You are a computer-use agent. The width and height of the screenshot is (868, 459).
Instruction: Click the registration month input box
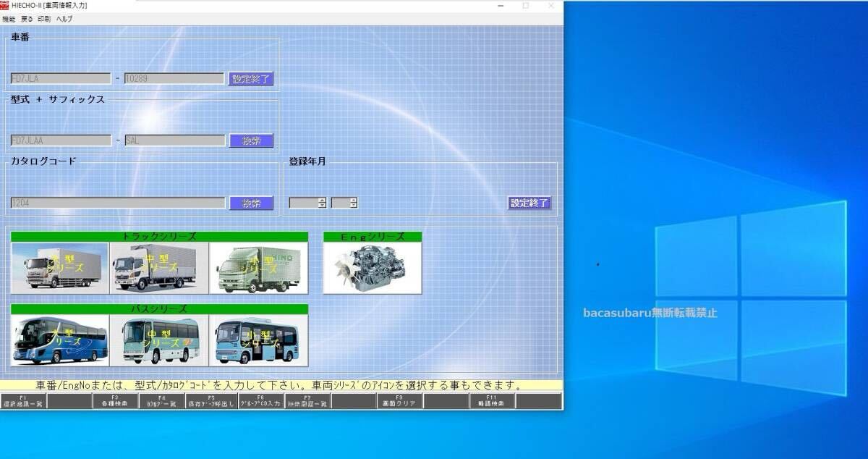click(340, 203)
